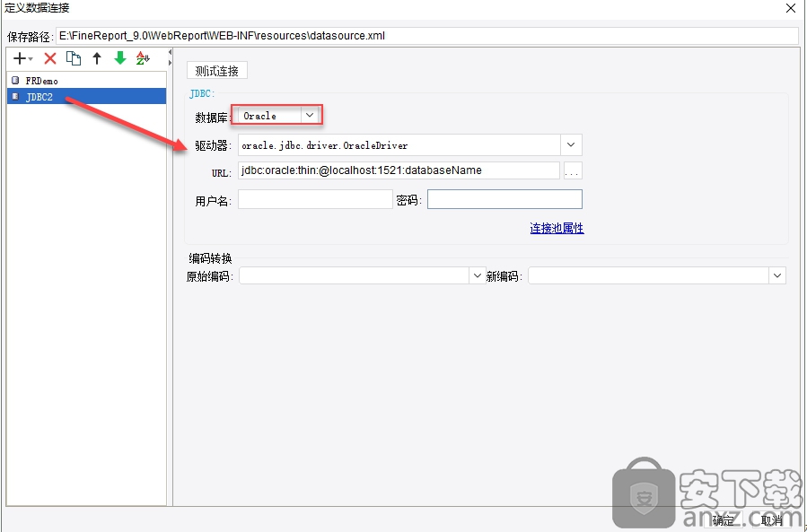Delete connection with red X icon

50,58
